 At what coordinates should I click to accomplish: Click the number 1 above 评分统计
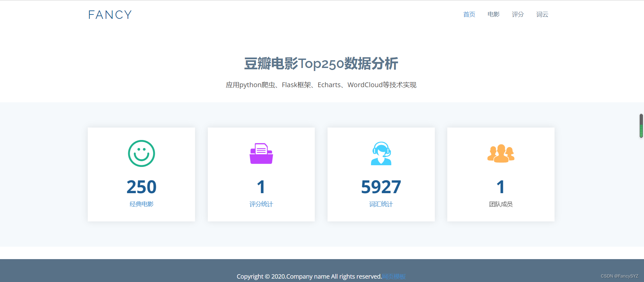(x=261, y=187)
